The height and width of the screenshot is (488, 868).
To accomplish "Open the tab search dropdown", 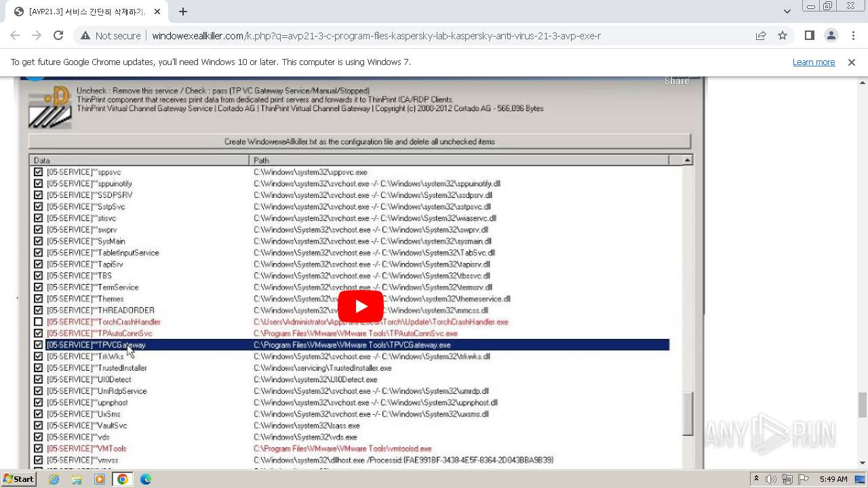I will click(x=787, y=12).
